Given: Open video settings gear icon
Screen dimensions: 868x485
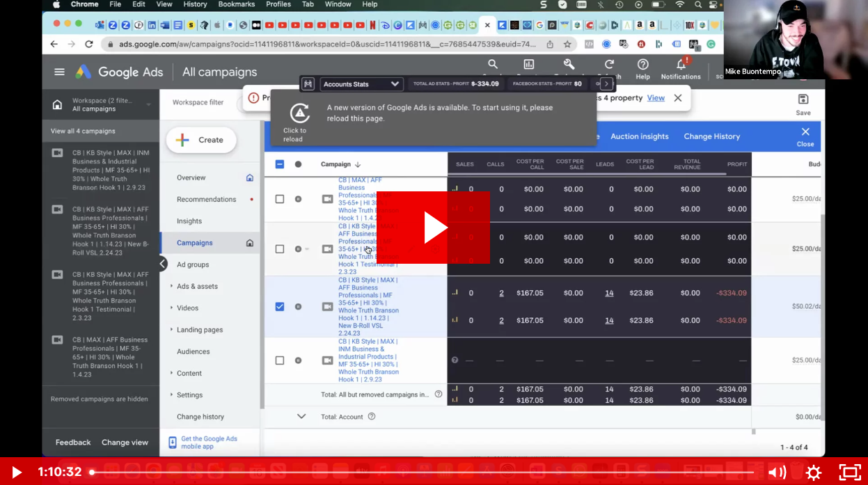Looking at the screenshot, I should [813, 472].
